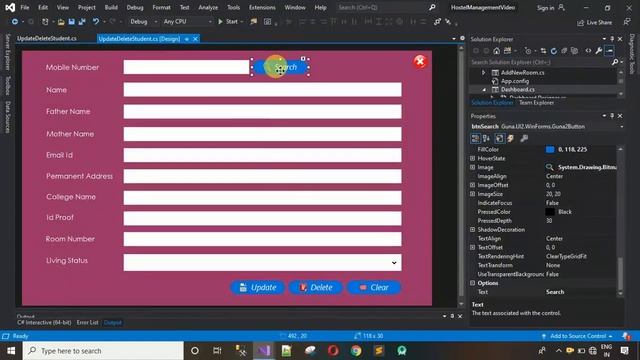
Task: Click the Windows search box in the taskbar
Action: (103, 351)
